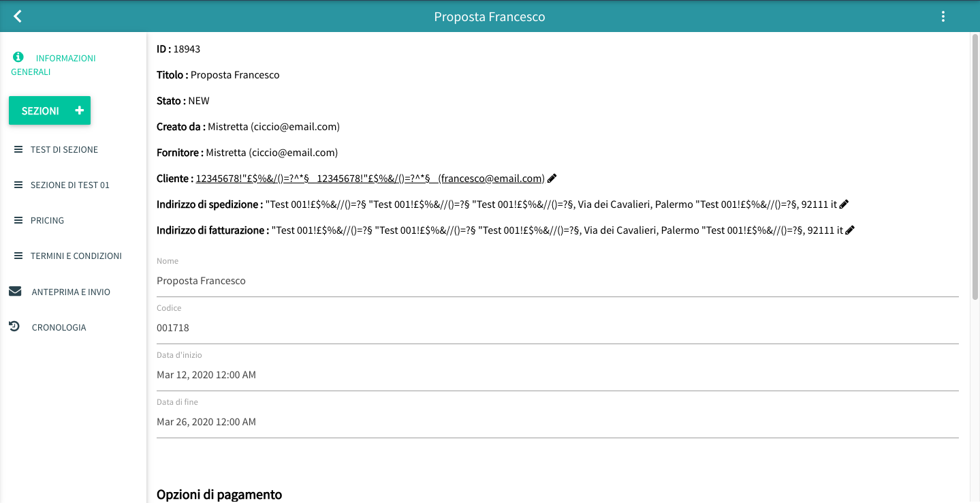Image resolution: width=980 pixels, height=503 pixels.
Task: Edit the billing address with pencil icon
Action: pyautogui.click(x=849, y=230)
